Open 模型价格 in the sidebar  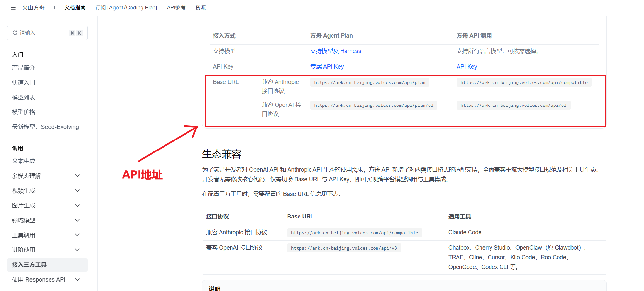click(x=24, y=112)
